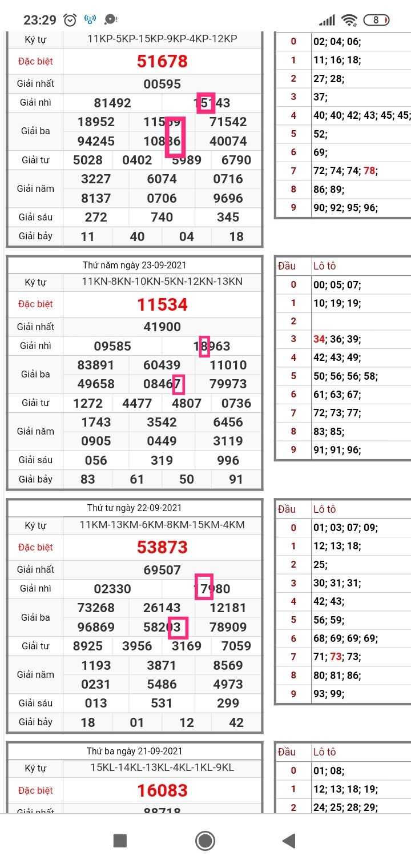Image resolution: width=411 pixels, height=868 pixels.
Task: Tap fifth prize number 1743
Action: 96,422
